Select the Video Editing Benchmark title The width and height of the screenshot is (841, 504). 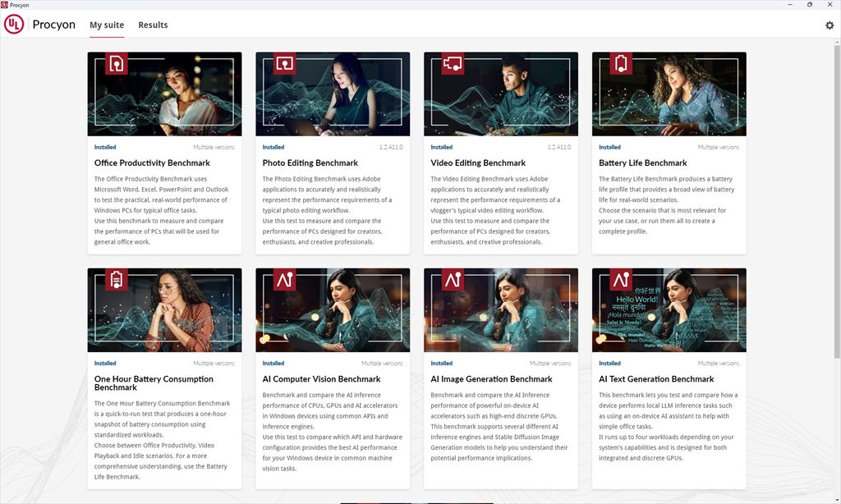(478, 163)
